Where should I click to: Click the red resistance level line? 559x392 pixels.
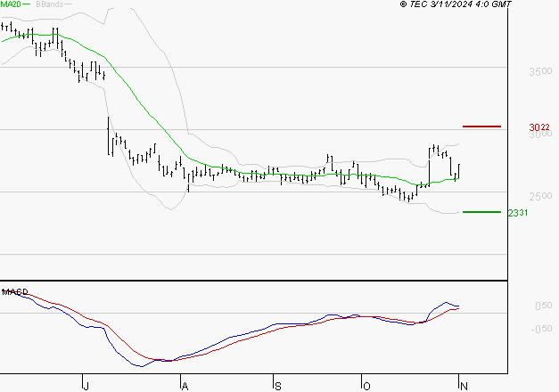[x=481, y=127]
